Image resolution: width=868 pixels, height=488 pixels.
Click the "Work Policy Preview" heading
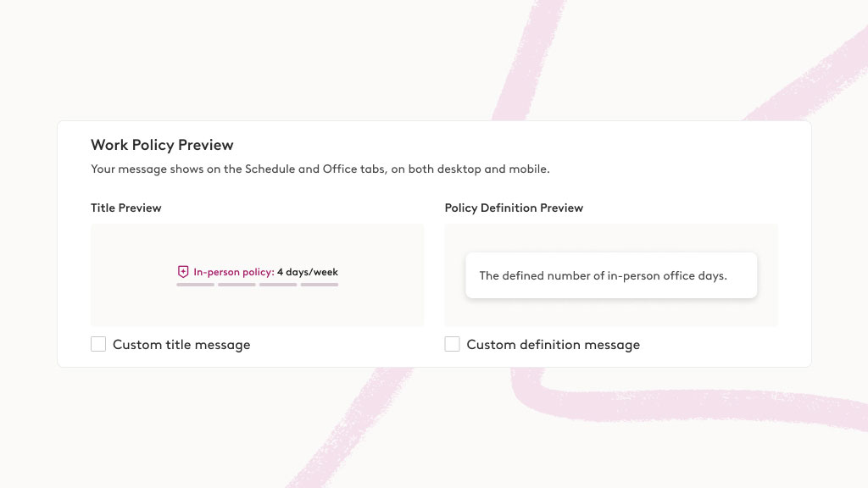click(162, 145)
